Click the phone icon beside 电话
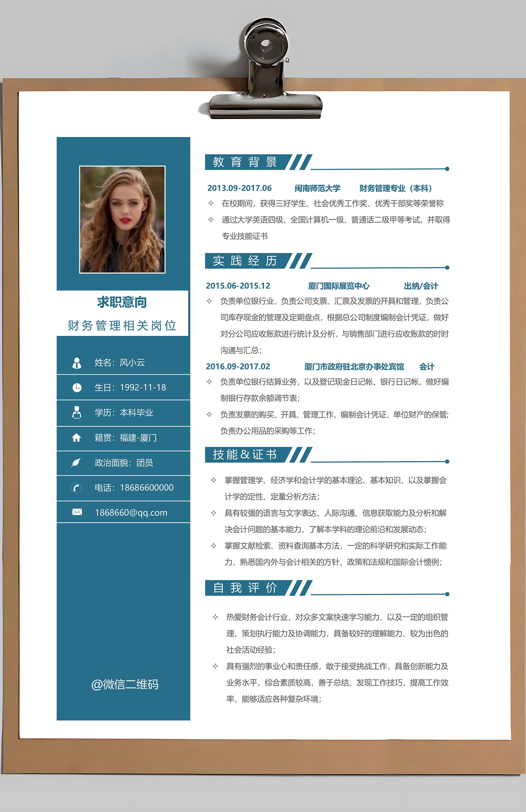The image size is (526, 812). click(76, 488)
